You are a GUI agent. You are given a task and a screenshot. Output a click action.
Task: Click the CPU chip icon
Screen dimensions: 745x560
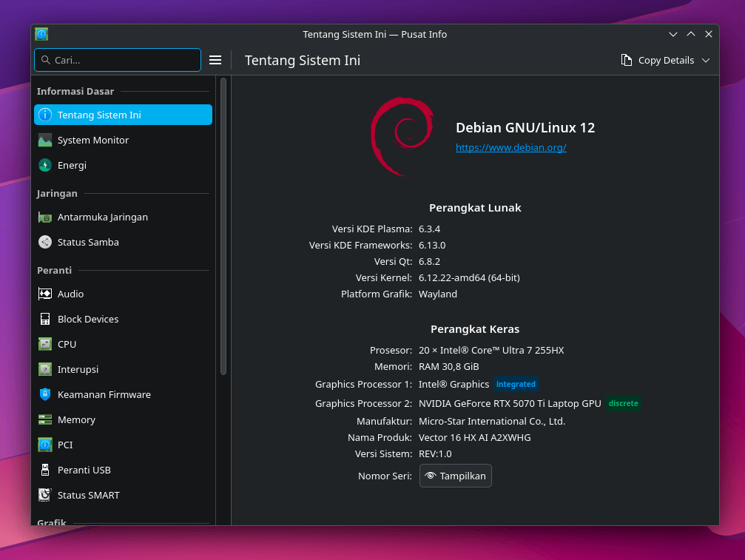click(44, 345)
